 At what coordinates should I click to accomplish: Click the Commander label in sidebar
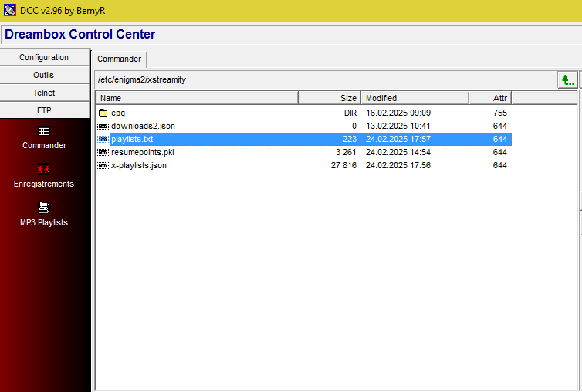(44, 145)
